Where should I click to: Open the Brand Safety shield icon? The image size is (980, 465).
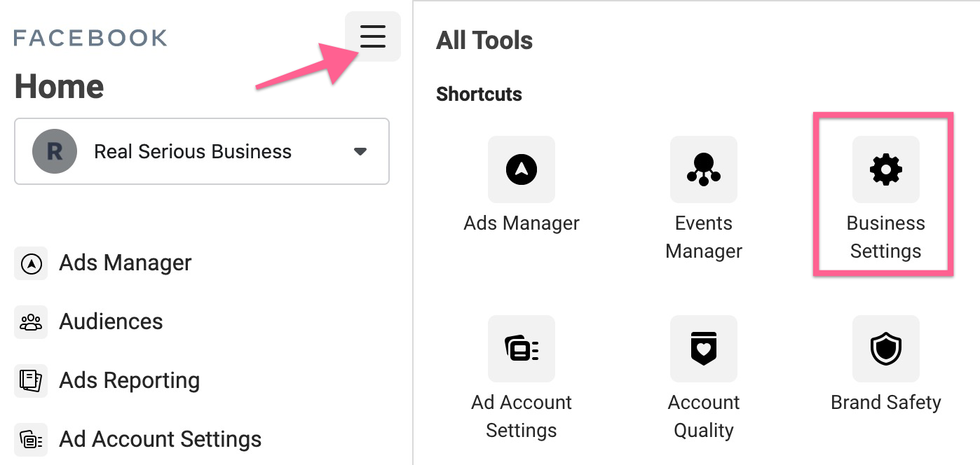pos(885,349)
